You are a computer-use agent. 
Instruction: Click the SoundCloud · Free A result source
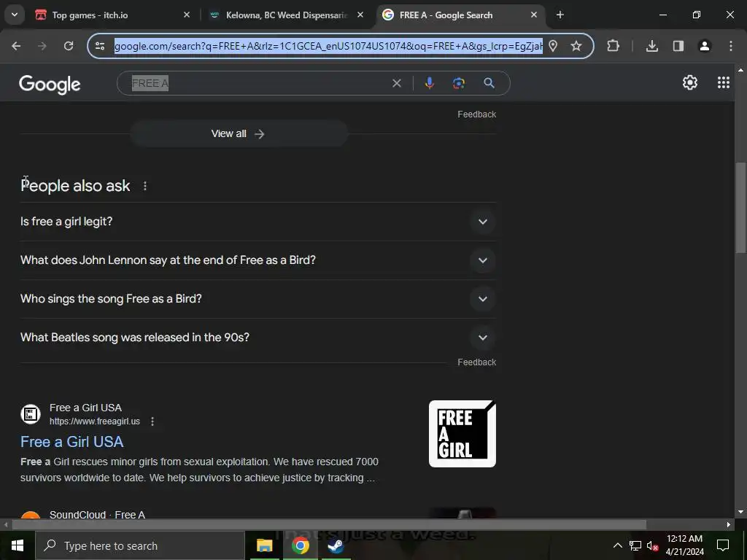[x=97, y=514]
